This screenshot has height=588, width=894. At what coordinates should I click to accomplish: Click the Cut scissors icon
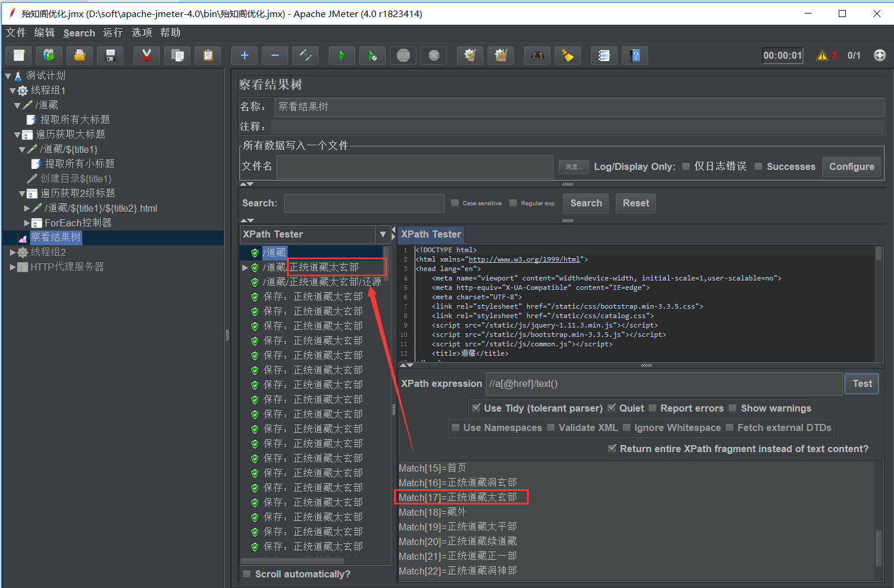[146, 55]
